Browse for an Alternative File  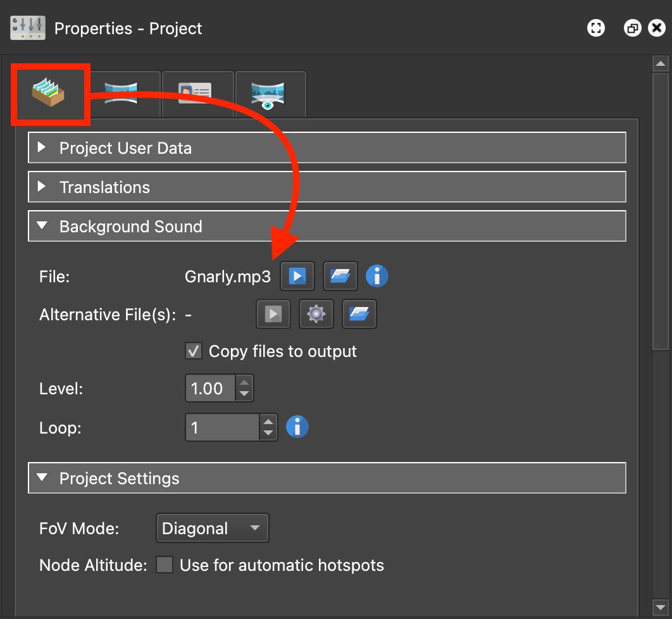point(359,314)
